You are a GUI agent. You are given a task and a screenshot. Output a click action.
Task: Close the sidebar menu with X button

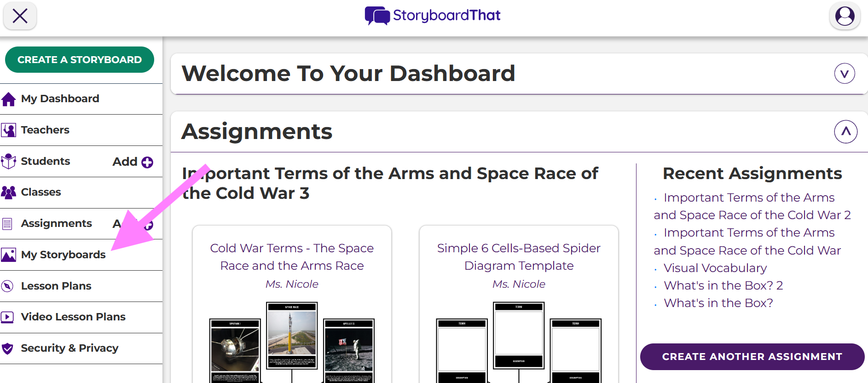pyautogui.click(x=20, y=16)
